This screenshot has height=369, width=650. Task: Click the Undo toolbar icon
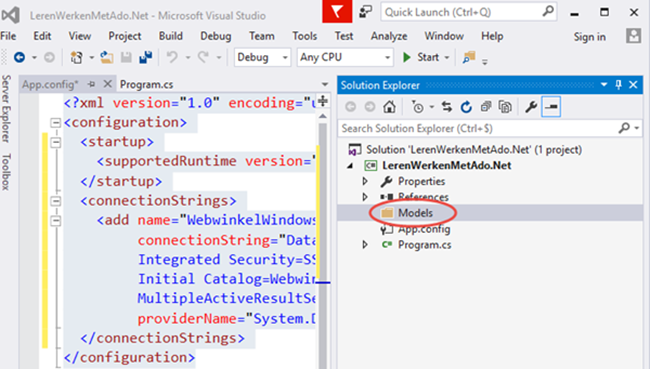click(x=172, y=57)
